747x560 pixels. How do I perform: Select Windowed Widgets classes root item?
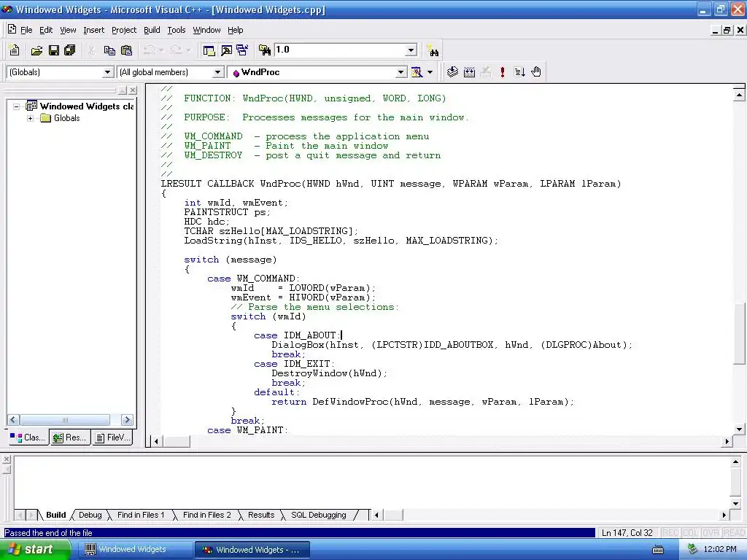(87, 106)
